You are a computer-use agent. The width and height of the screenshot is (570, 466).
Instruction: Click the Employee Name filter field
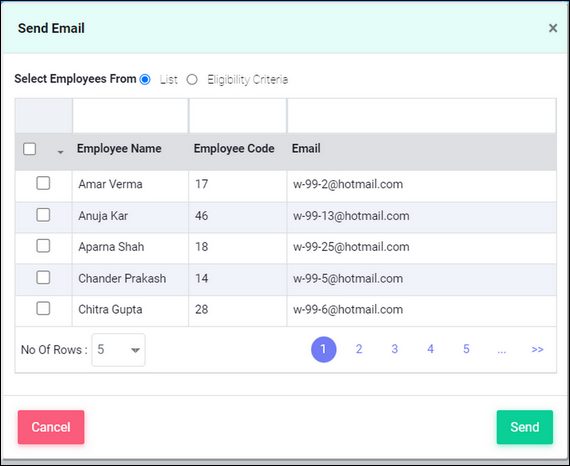pos(131,116)
